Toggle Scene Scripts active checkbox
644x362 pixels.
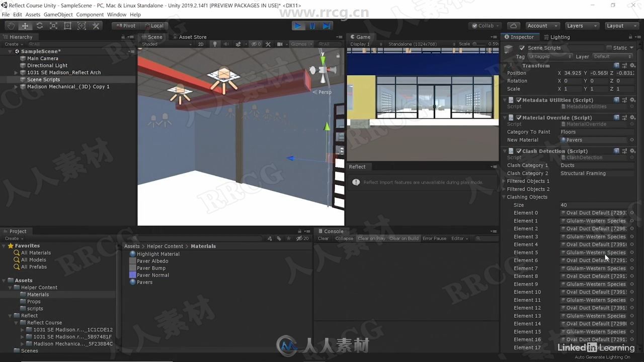[522, 48]
